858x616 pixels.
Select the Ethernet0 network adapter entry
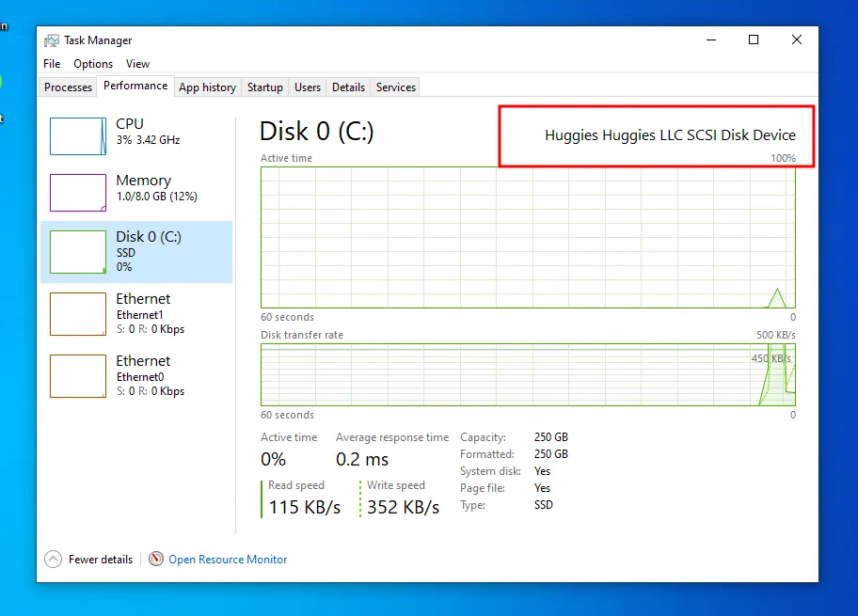(x=136, y=376)
